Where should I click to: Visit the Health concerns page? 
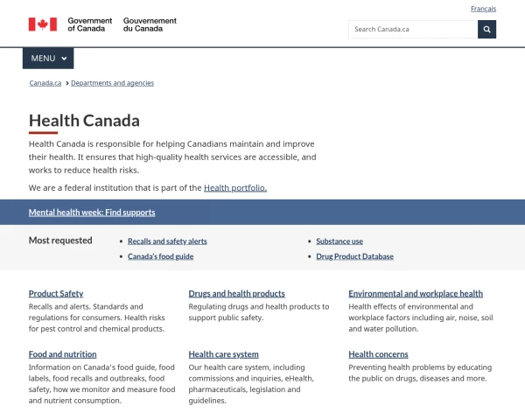coord(378,354)
